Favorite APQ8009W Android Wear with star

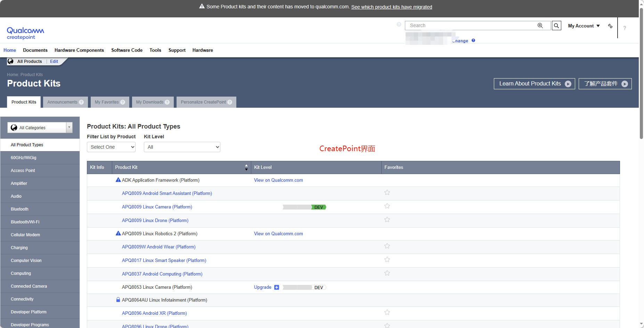pyautogui.click(x=387, y=246)
